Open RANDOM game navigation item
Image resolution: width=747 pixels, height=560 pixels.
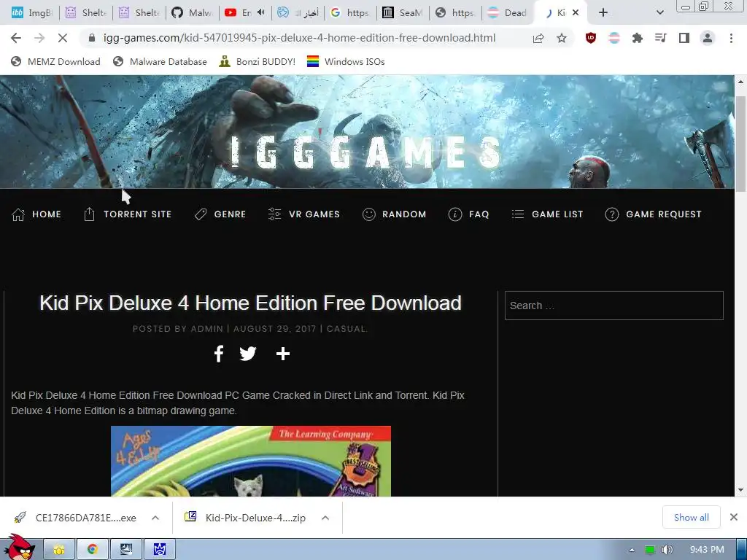(395, 214)
